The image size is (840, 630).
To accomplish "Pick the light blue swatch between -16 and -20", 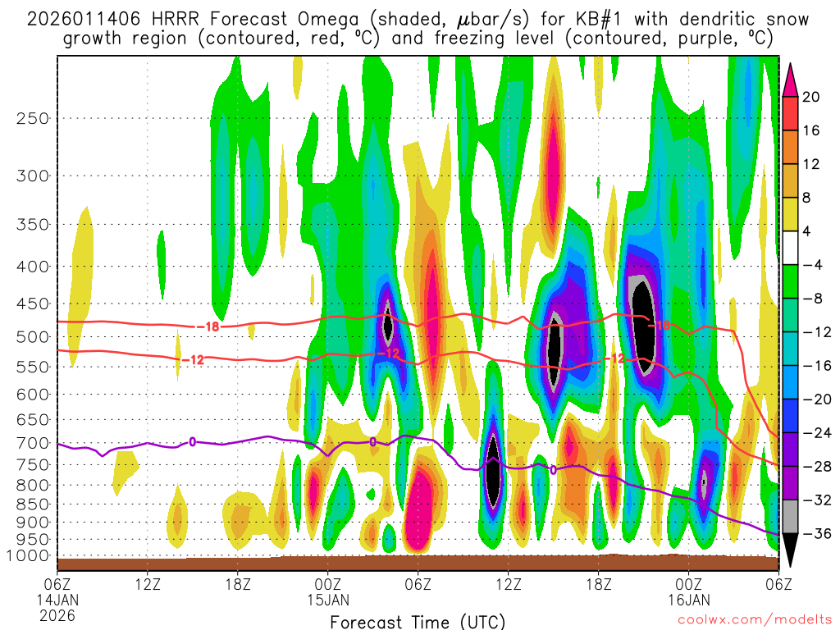I will coord(790,382).
